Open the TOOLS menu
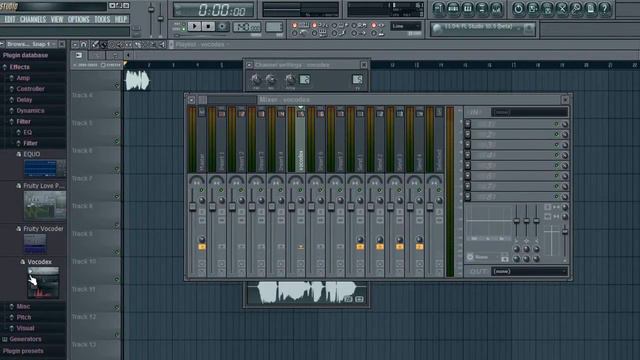This screenshot has width=640, height=360. (x=102, y=19)
